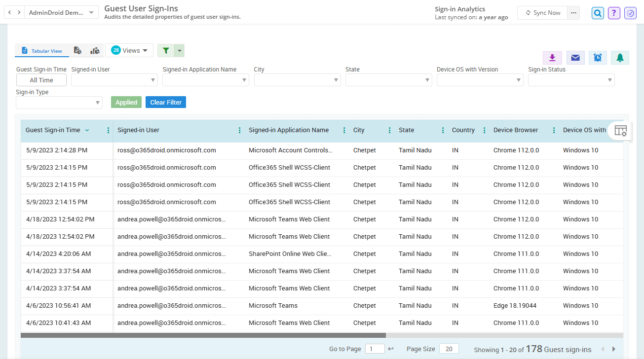
Task: Switch to the chart view icon
Action: coord(95,50)
